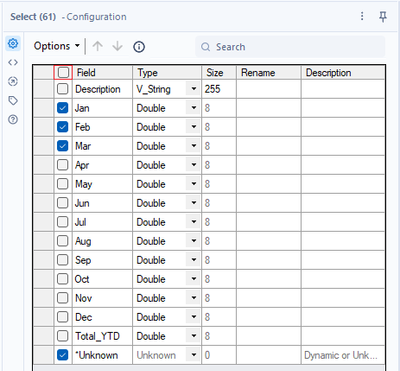Open the type dropdown for Sep row
The height and width of the screenshot is (371, 400).
click(x=193, y=260)
